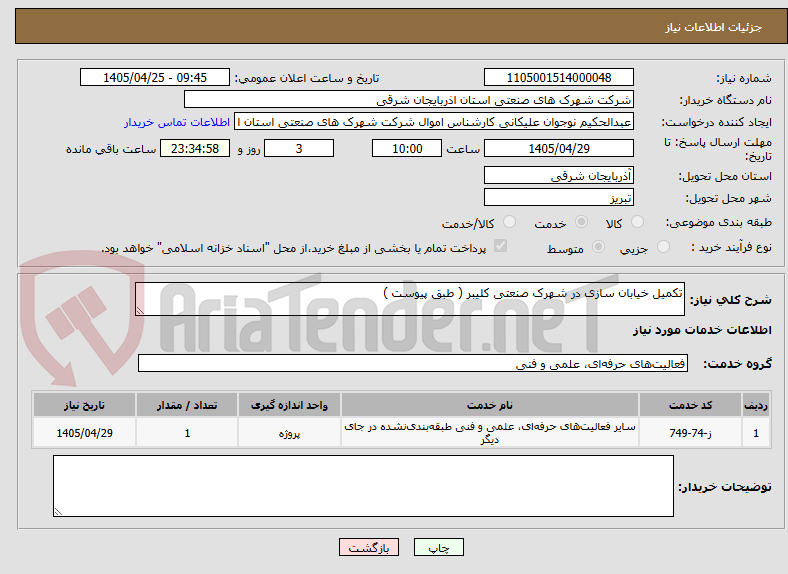Click the بازگشت back button

pyautogui.click(x=369, y=547)
